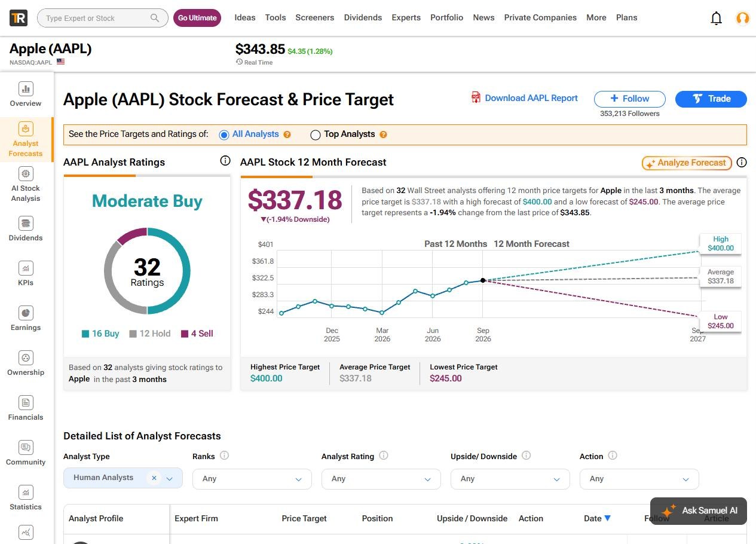Remove the Human Analysts filter chip

(x=154, y=478)
